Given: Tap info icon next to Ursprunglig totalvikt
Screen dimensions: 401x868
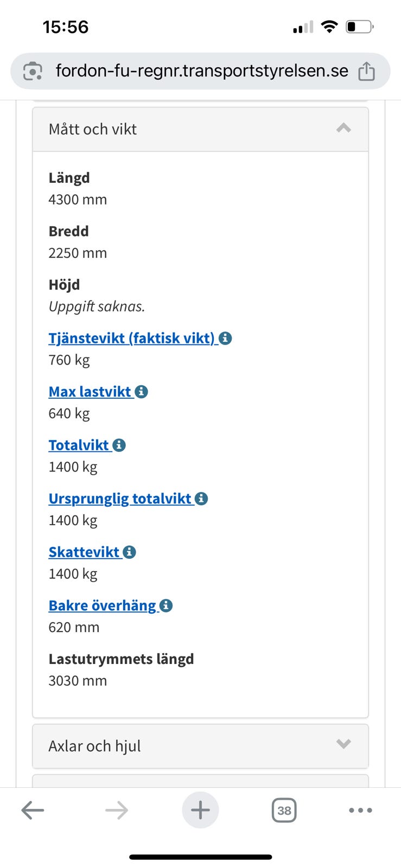Looking at the screenshot, I should point(201,499).
